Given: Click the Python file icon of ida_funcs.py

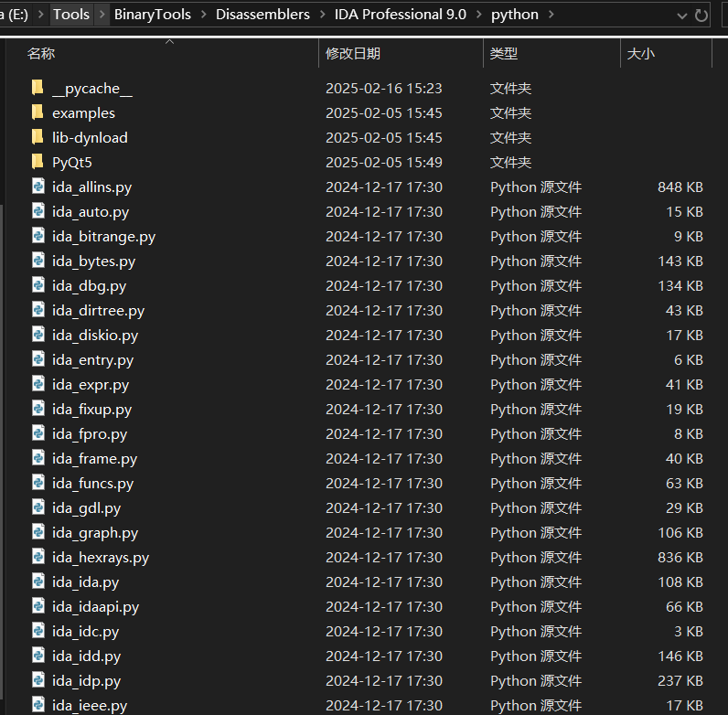Looking at the screenshot, I should (x=38, y=483).
